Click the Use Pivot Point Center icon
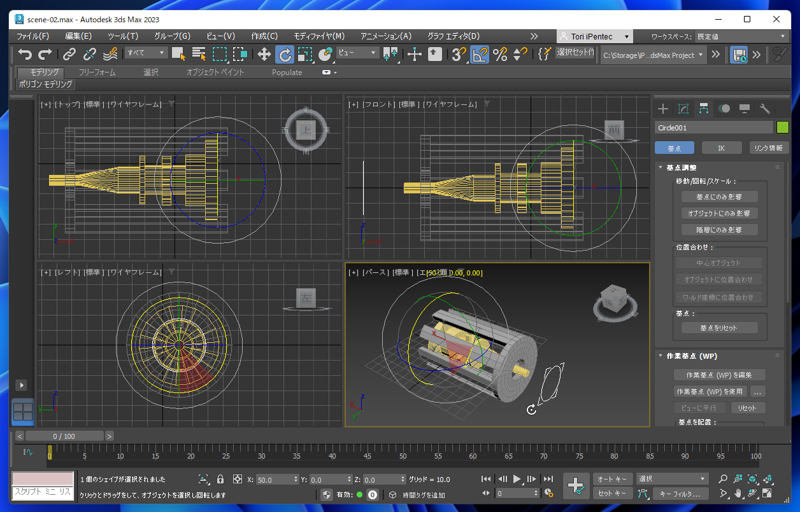Image resolution: width=800 pixels, height=512 pixels. (391, 54)
